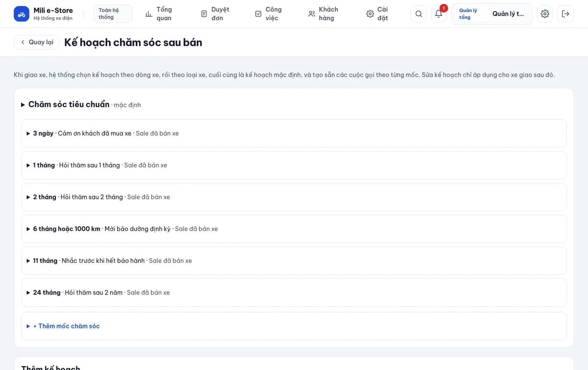Click the bar chart icon of Tổng quan
The height and width of the screenshot is (370, 588).
click(149, 14)
